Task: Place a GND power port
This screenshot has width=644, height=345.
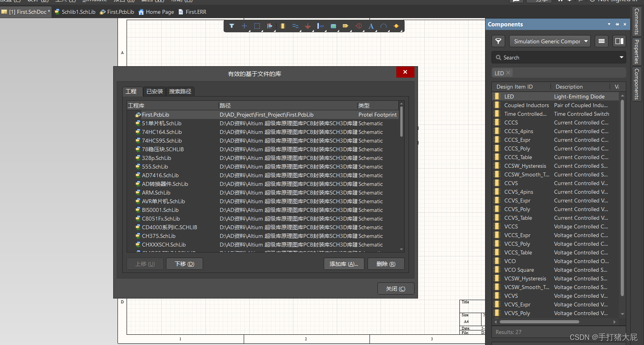Action: coord(308,26)
